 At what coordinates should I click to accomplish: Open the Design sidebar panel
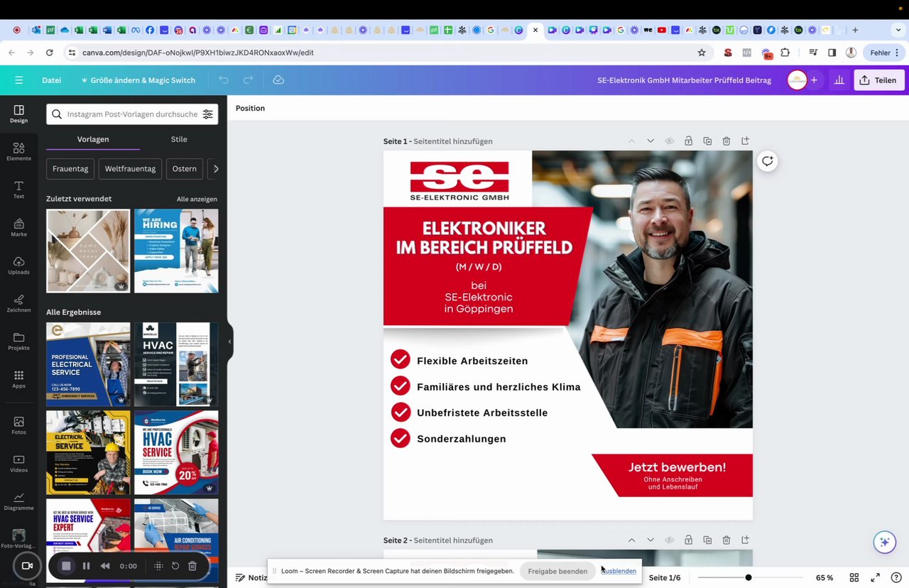point(19,114)
